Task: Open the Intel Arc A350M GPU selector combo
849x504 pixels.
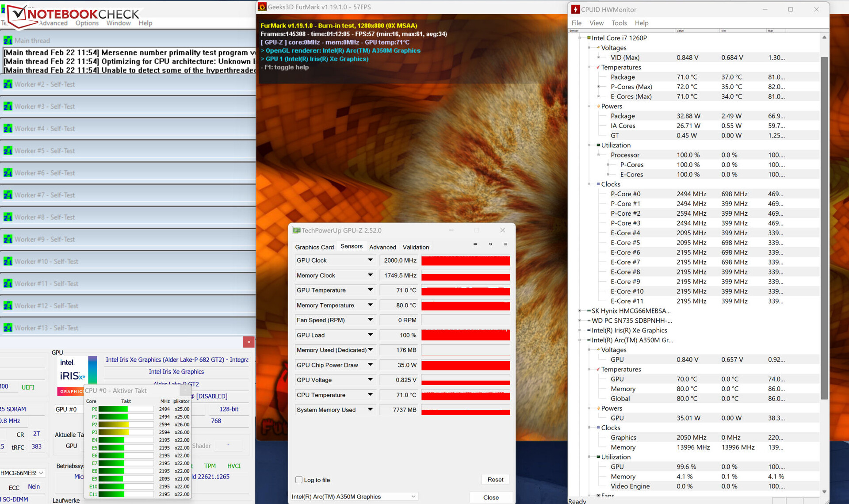Action: point(354,496)
